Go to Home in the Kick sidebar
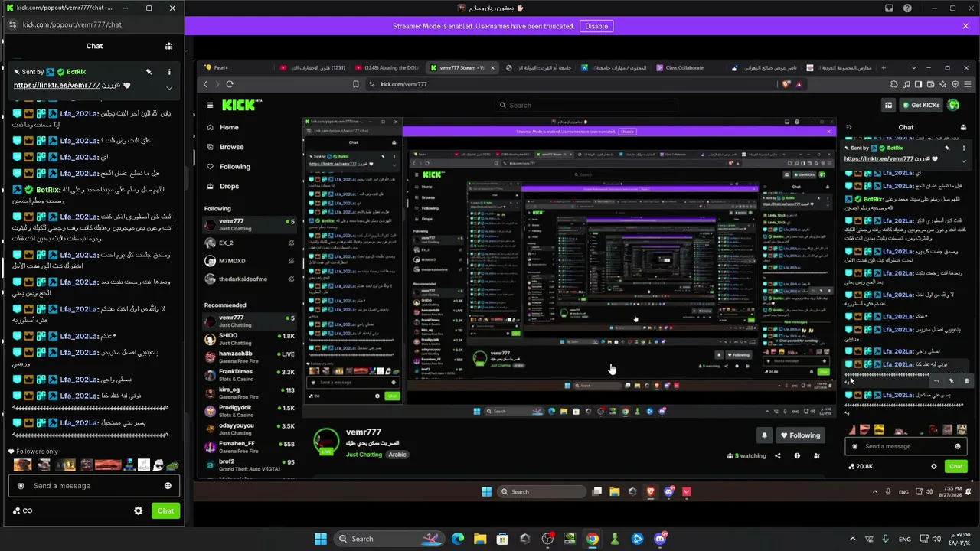The image size is (980, 551). pyautogui.click(x=228, y=128)
